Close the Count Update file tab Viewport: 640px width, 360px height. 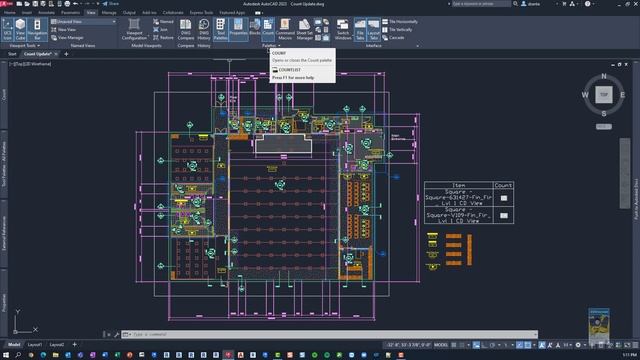56,54
